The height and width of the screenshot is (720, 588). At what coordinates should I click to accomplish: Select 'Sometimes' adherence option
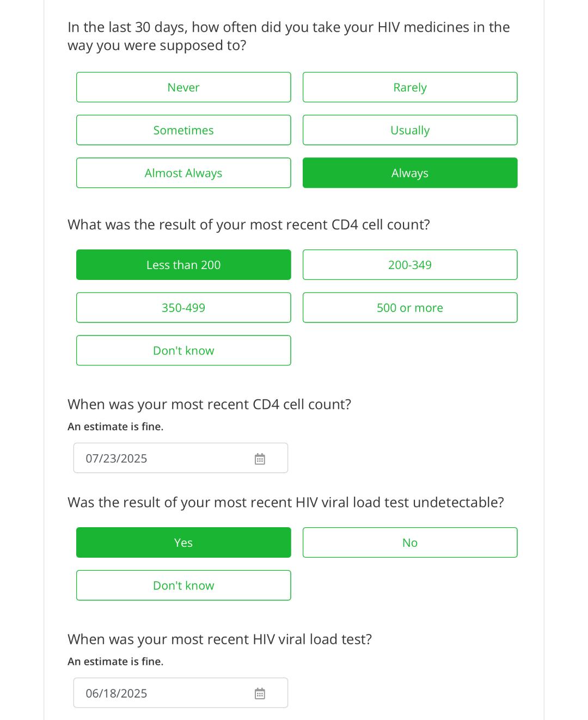click(x=183, y=130)
